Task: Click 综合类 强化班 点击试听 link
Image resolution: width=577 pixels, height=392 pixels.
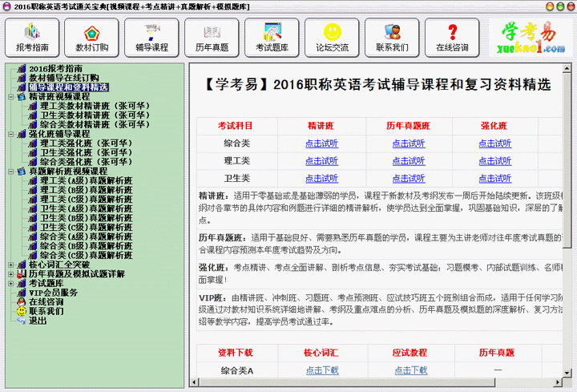Action: (495, 143)
